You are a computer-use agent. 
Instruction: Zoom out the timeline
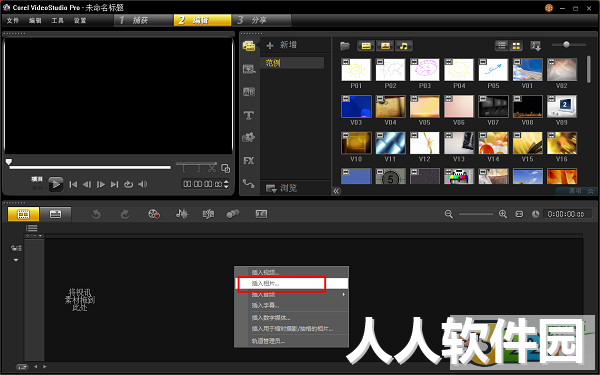click(448, 214)
